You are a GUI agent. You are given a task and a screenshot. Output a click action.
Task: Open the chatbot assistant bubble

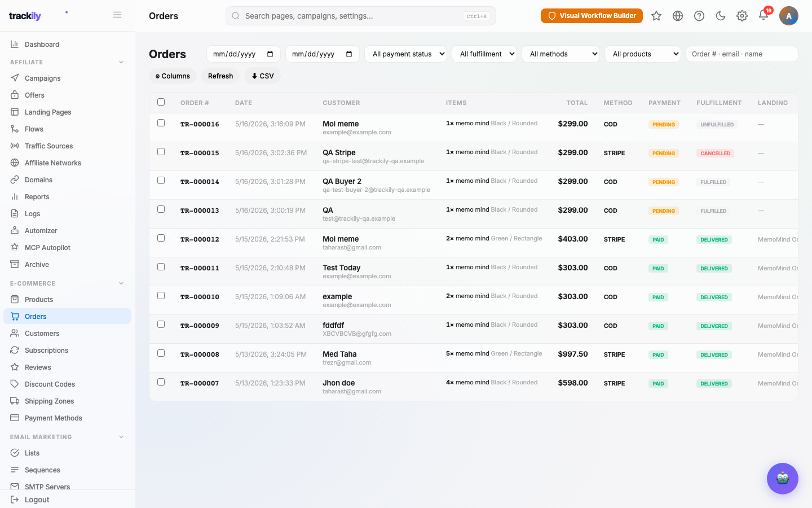(x=783, y=479)
